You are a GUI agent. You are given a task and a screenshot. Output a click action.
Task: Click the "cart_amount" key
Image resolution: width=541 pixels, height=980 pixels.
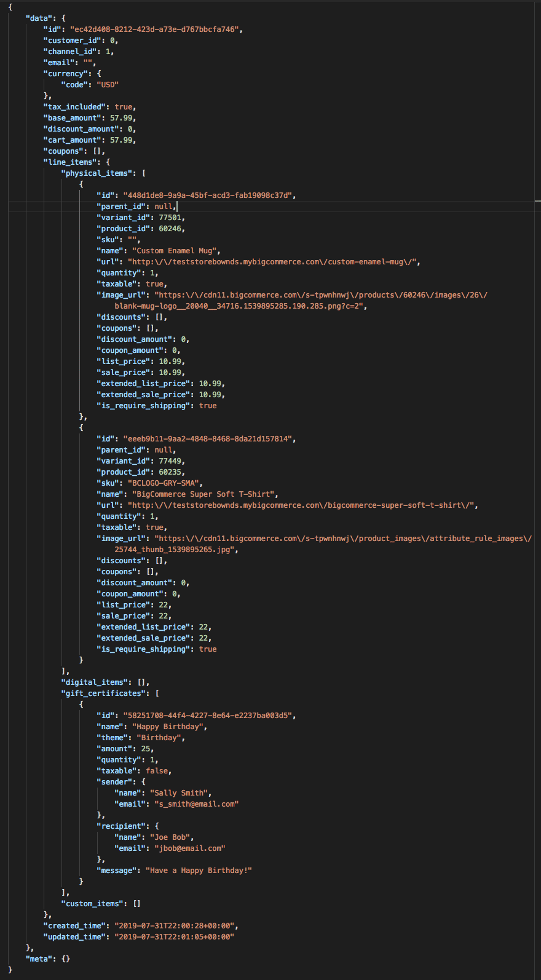pyautogui.click(x=72, y=140)
